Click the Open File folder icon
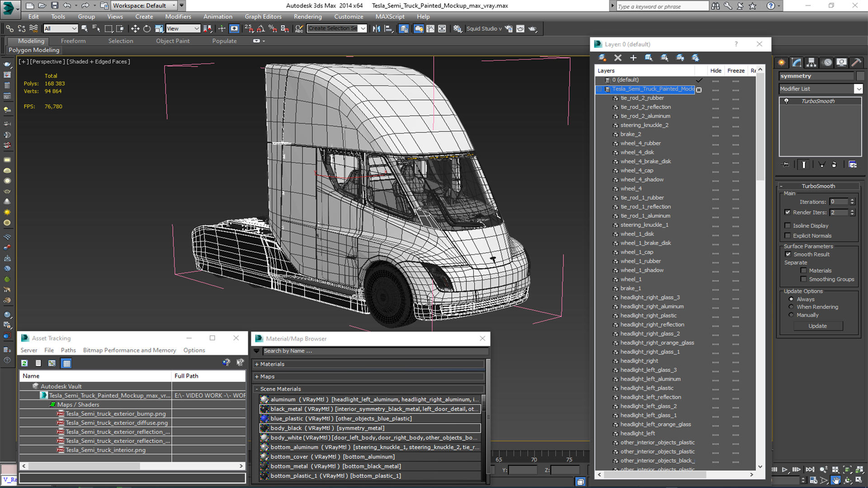The image size is (868, 488). click(x=42, y=5)
